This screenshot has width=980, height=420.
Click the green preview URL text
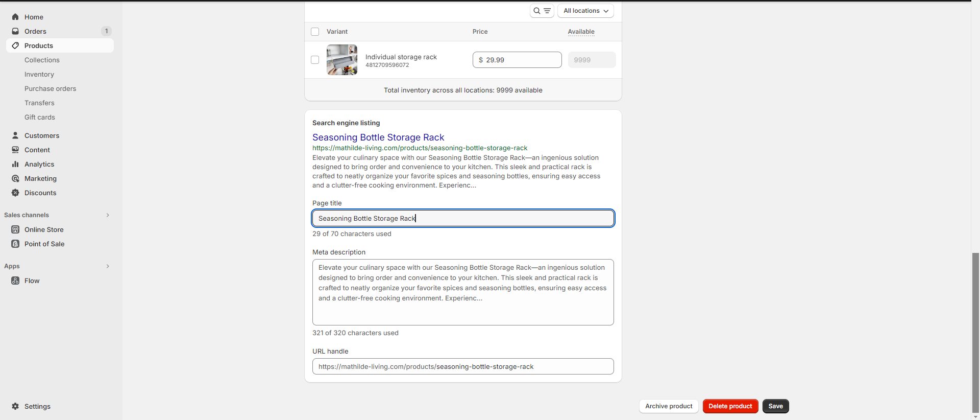(420, 148)
